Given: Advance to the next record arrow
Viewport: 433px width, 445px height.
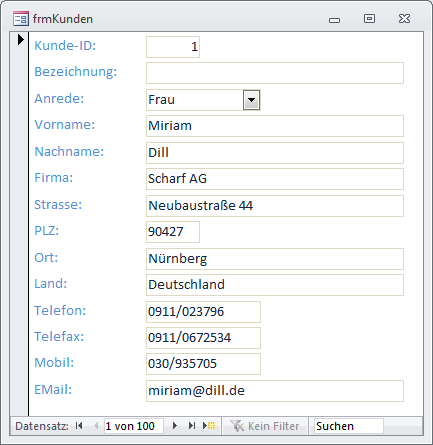Looking at the screenshot, I should pyautogui.click(x=175, y=426).
